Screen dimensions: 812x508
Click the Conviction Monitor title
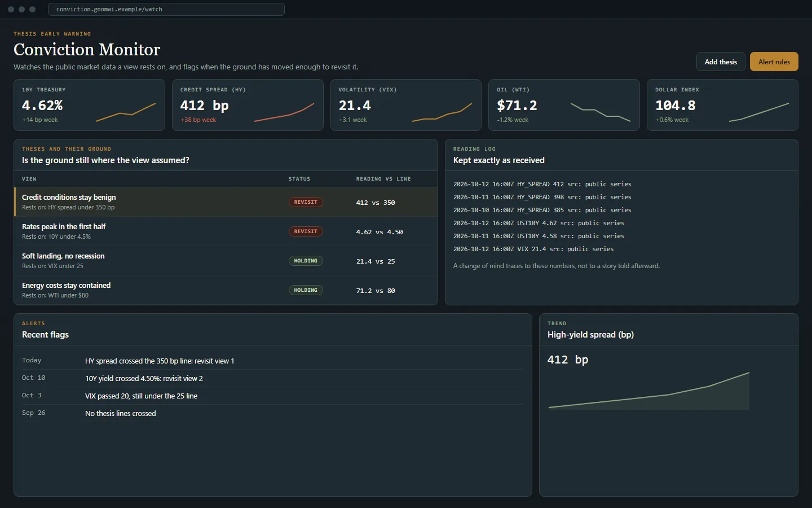coord(87,50)
